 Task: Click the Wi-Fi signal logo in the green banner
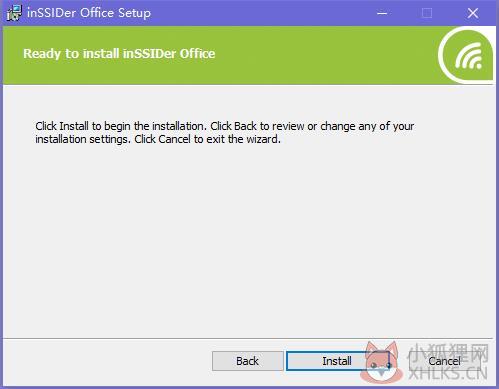(x=466, y=55)
